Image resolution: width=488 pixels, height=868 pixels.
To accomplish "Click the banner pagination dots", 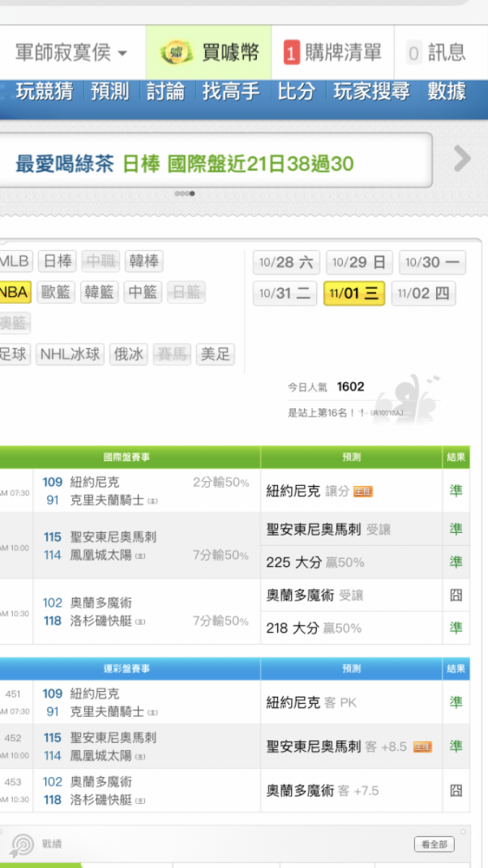I will coord(184,194).
